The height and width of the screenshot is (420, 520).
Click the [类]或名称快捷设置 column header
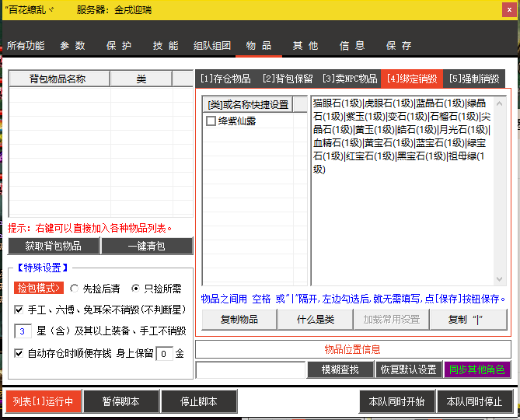(x=248, y=105)
